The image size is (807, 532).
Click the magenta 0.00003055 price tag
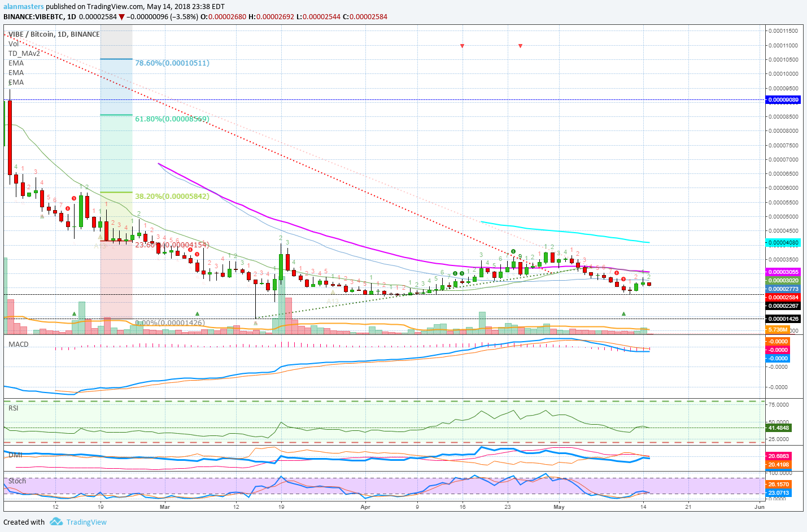point(783,272)
